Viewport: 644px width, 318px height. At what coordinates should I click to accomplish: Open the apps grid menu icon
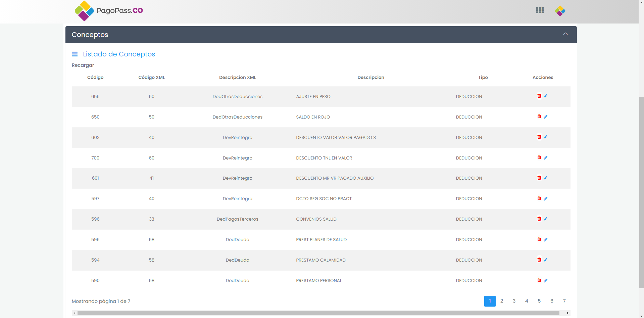540,10
